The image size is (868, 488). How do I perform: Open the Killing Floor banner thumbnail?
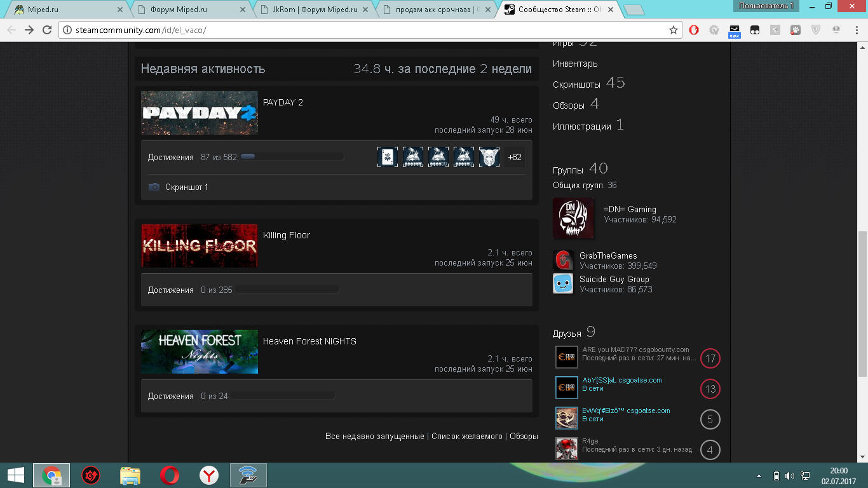[x=200, y=245]
